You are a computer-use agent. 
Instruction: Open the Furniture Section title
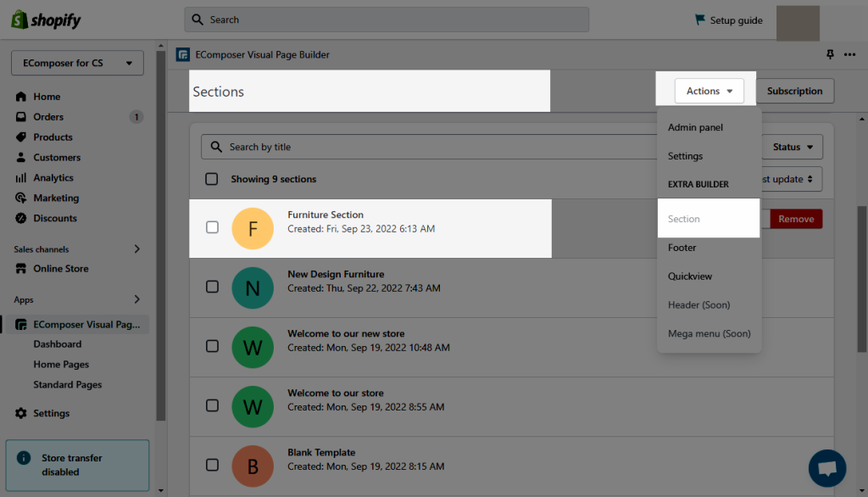pos(325,215)
